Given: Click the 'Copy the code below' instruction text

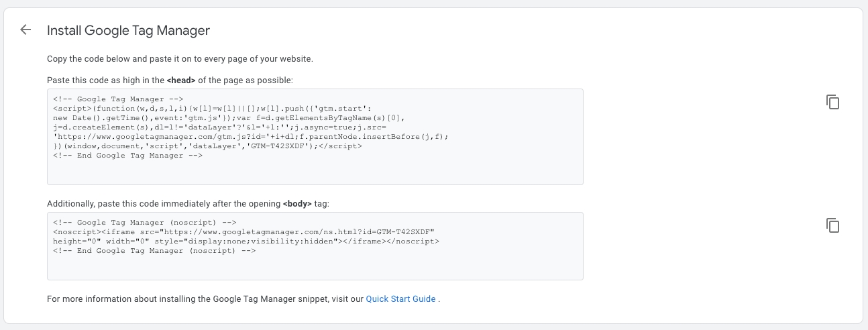Looking at the screenshot, I should pos(180,59).
